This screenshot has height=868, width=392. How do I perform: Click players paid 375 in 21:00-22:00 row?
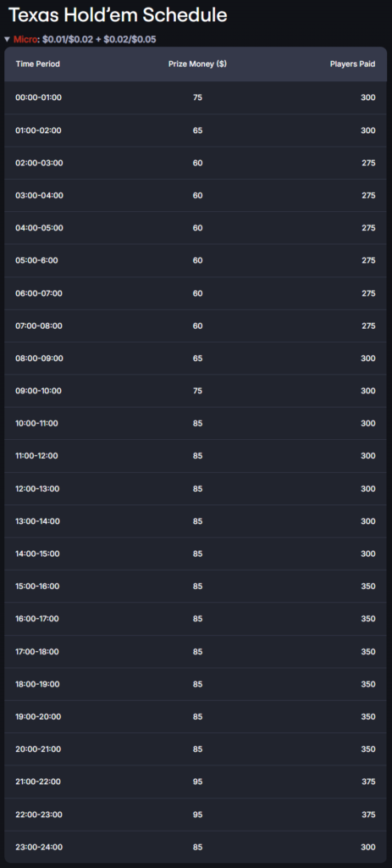point(368,782)
